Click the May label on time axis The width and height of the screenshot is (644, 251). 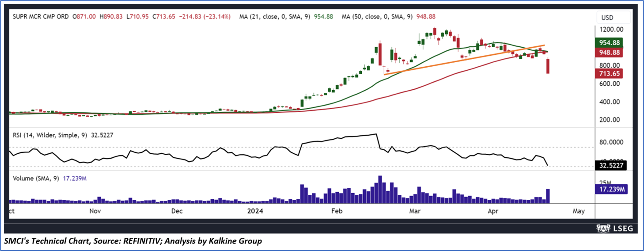tap(578, 211)
